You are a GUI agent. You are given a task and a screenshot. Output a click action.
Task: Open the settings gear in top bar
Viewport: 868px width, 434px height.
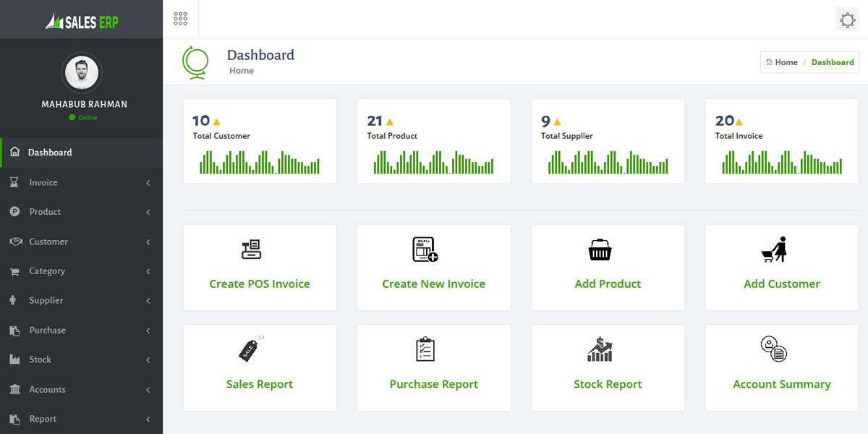[x=848, y=20]
